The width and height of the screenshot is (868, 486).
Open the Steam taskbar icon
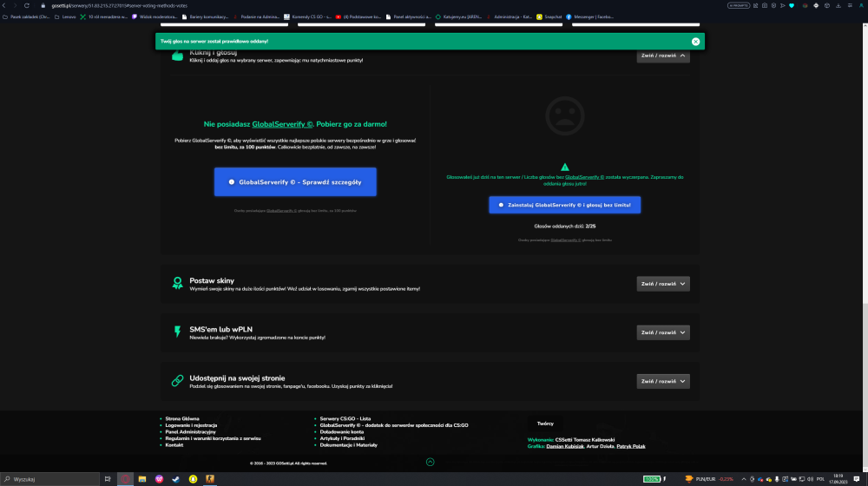pyautogui.click(x=176, y=479)
